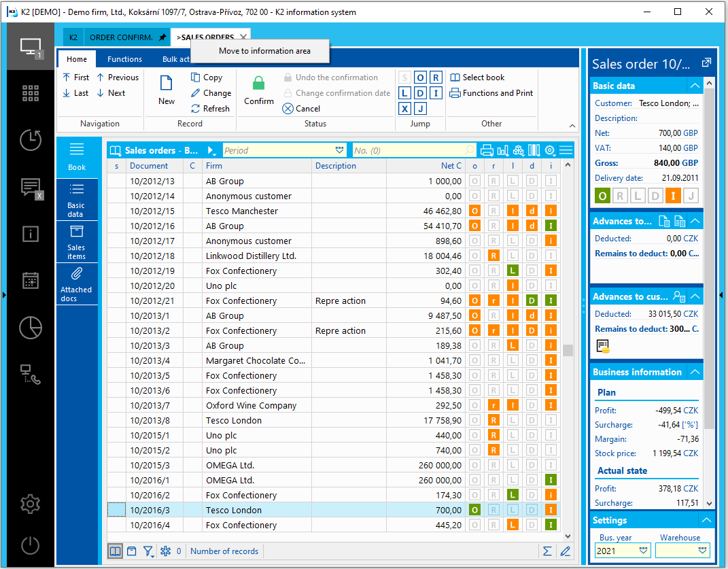This screenshot has height=569, width=728.
Task: Click the pencil edit icon in status bar
Action: [x=565, y=551]
